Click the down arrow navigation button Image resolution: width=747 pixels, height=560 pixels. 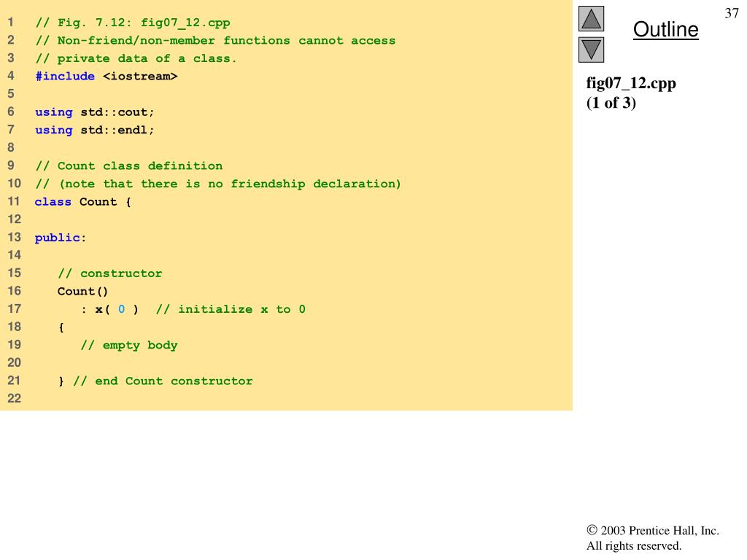591,50
